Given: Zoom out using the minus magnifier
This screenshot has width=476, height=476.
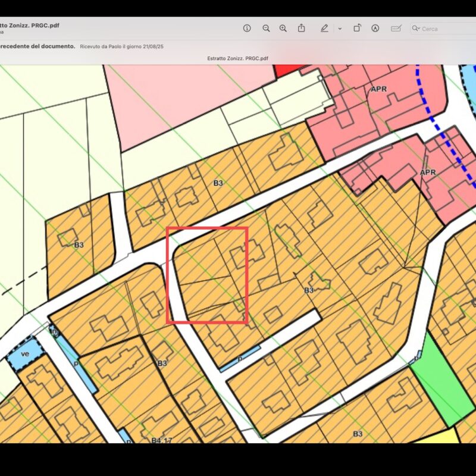Looking at the screenshot, I should click(x=266, y=28).
